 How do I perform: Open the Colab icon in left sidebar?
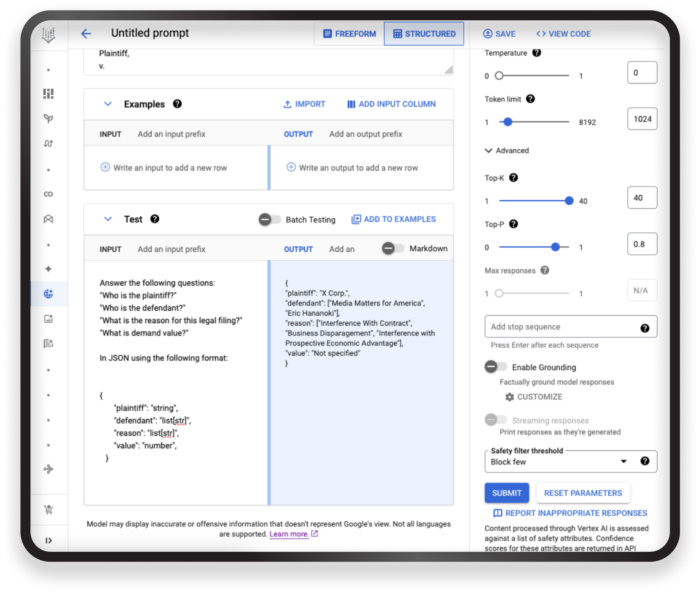tap(48, 194)
